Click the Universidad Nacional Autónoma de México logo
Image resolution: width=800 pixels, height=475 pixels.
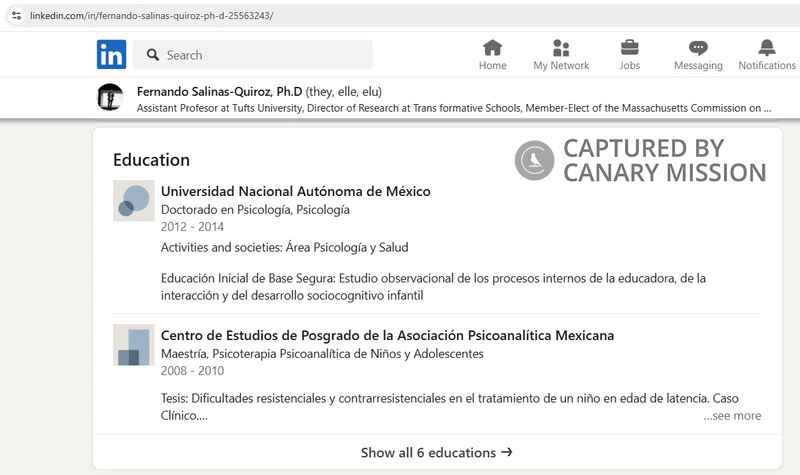click(134, 201)
